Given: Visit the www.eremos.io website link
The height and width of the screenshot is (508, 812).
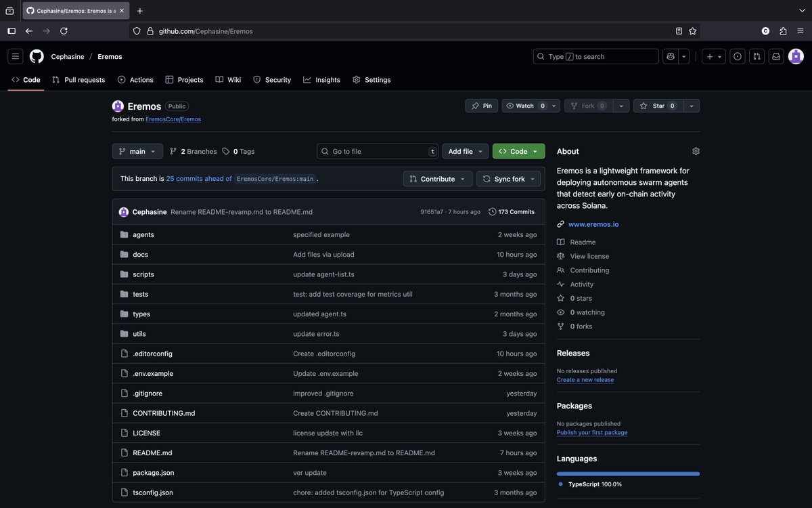Looking at the screenshot, I should point(593,224).
